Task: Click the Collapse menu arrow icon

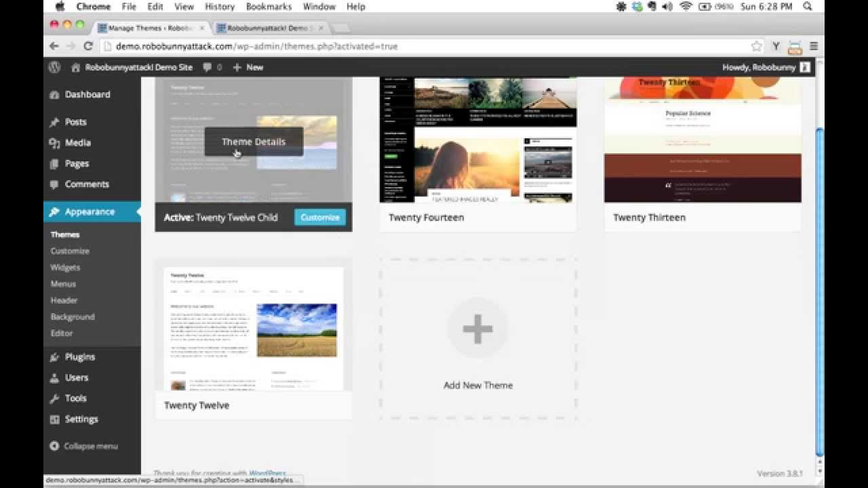Action: pyautogui.click(x=55, y=446)
